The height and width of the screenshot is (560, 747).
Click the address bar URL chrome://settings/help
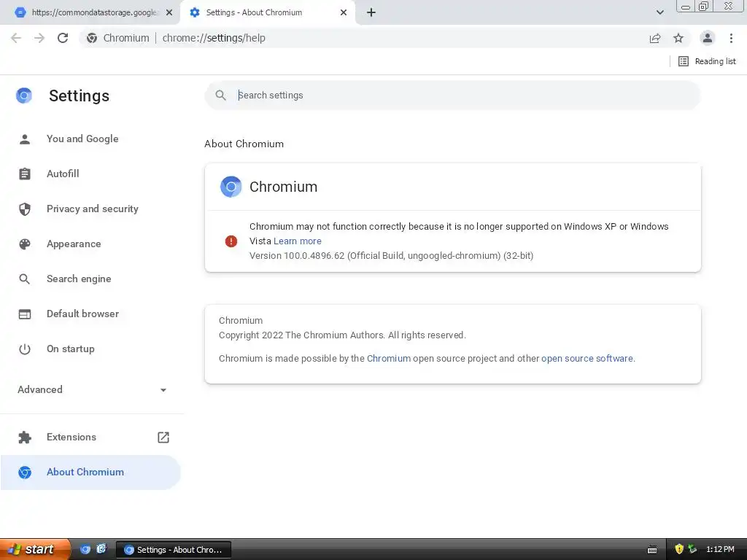(214, 38)
